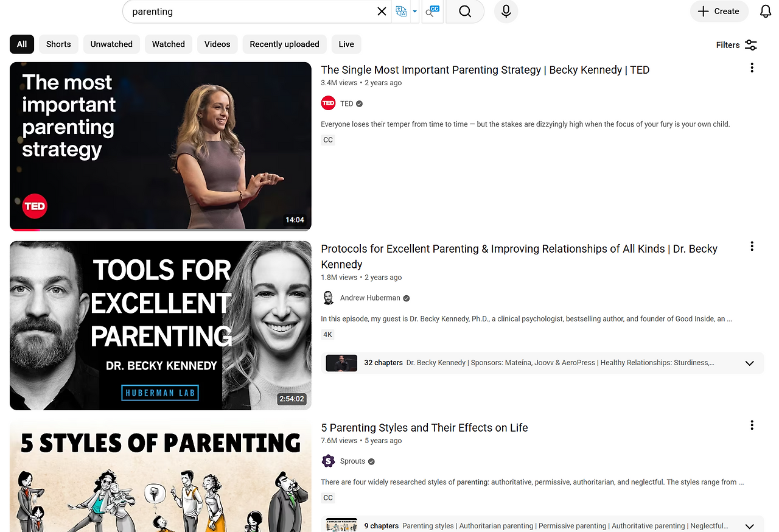Open the dropdown arrow beside the translate icon

(414, 12)
